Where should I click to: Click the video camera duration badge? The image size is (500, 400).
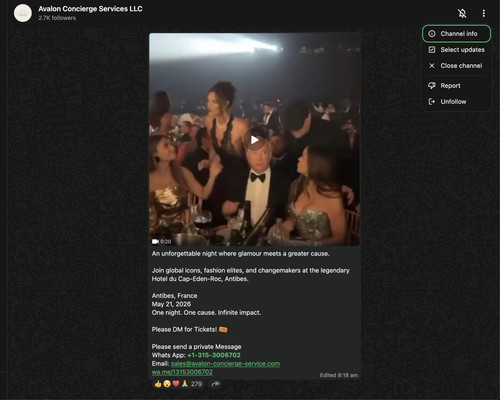tap(162, 242)
